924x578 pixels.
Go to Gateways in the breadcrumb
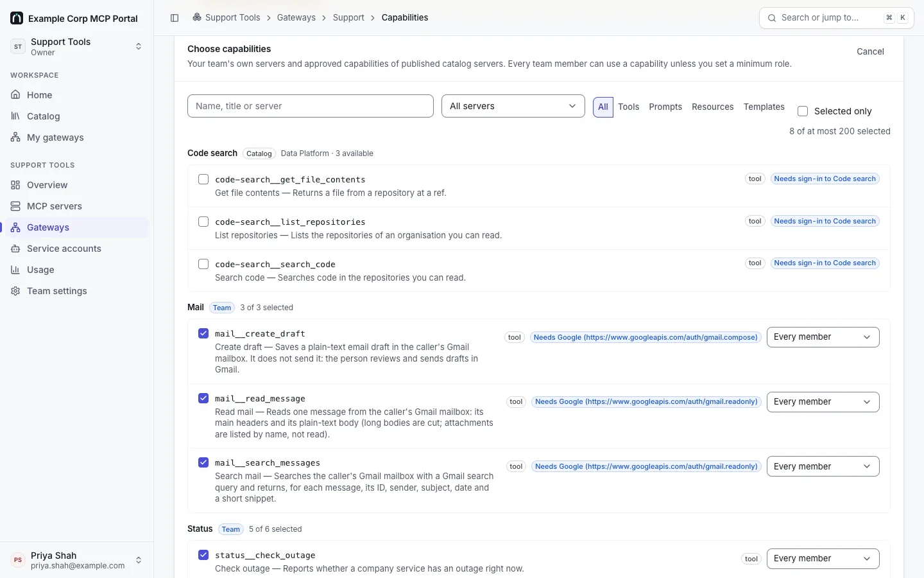296,17
